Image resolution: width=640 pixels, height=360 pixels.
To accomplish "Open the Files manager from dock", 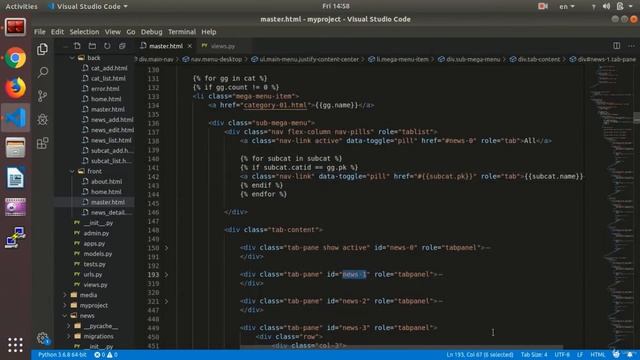I will tap(16, 147).
